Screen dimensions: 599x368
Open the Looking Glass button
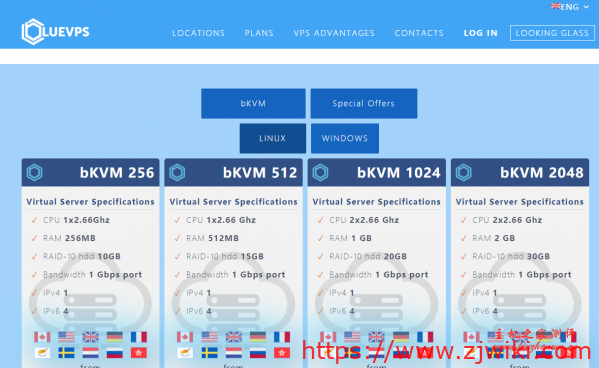[x=552, y=33]
